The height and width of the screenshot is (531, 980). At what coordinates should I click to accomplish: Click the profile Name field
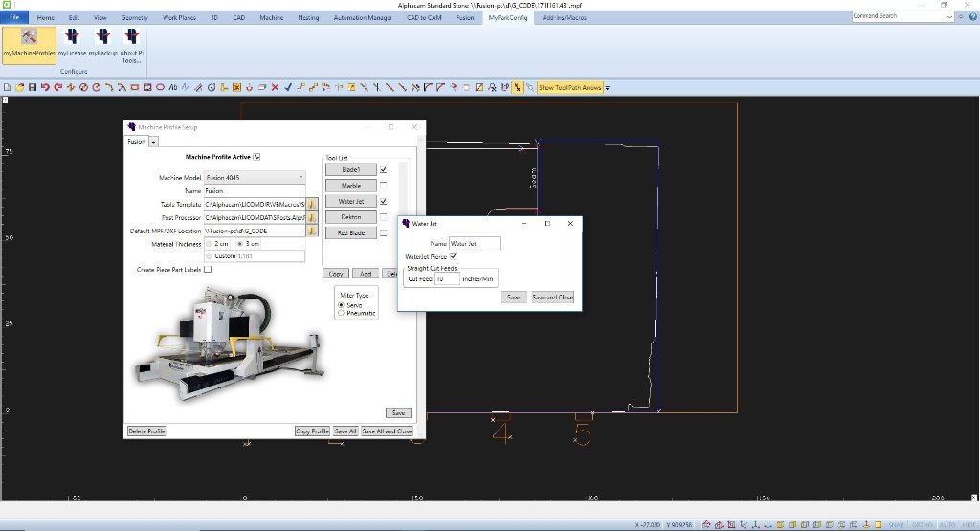coord(255,190)
